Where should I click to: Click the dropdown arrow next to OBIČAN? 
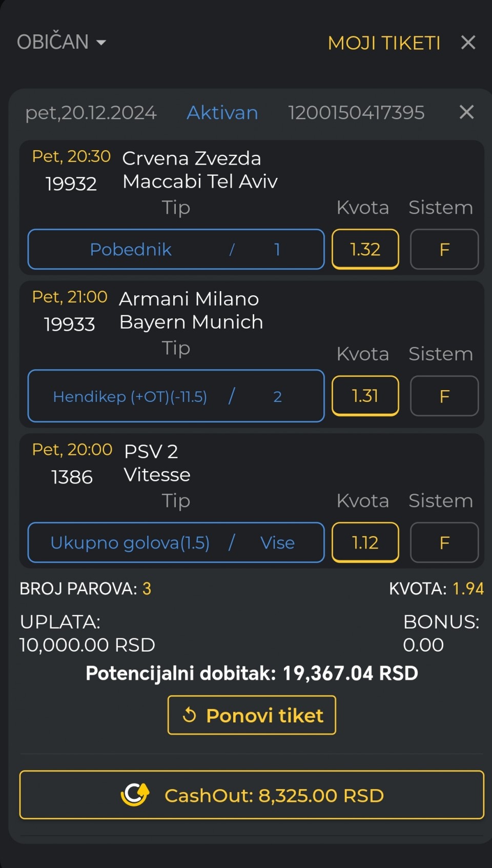(101, 43)
